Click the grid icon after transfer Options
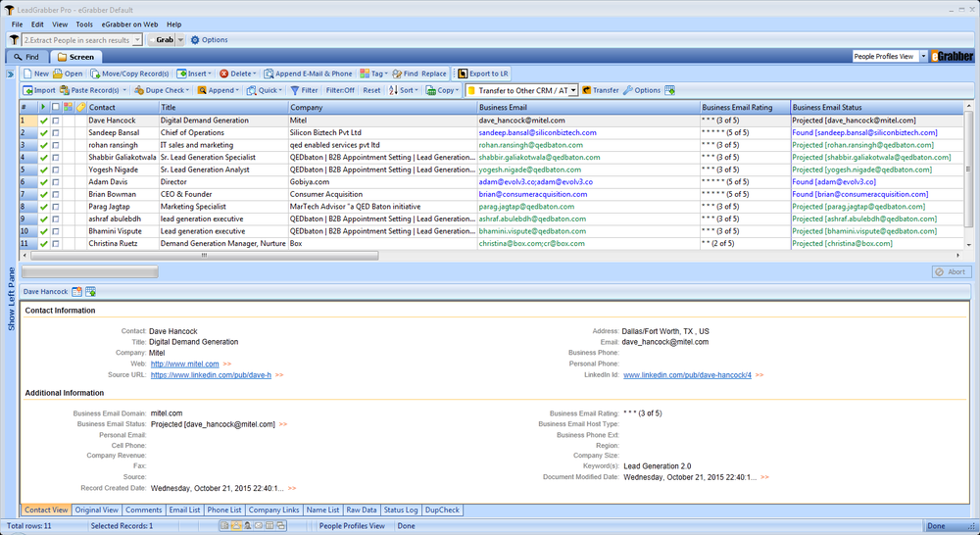The width and height of the screenshot is (980, 535). click(670, 90)
